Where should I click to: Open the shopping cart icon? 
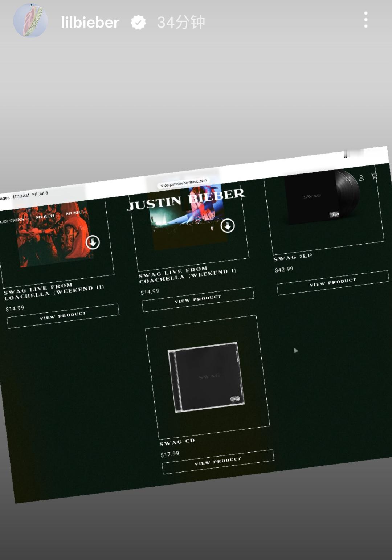(x=374, y=176)
